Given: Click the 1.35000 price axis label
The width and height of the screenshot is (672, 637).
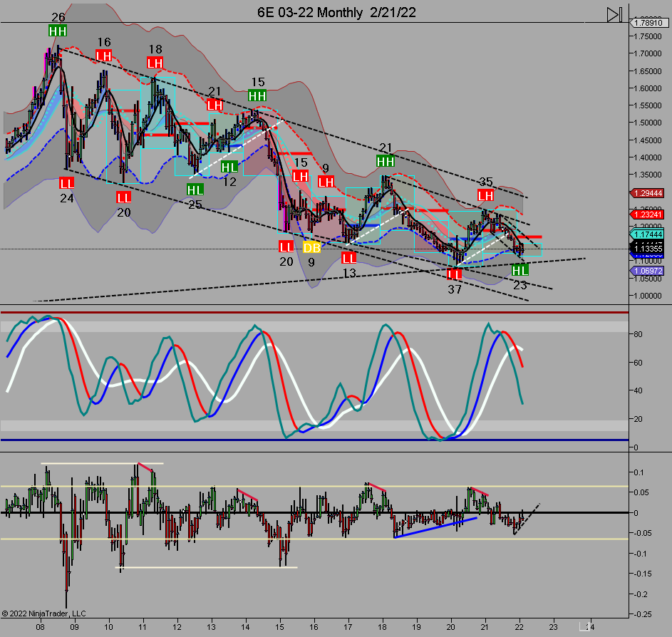Looking at the screenshot, I should 648,175.
